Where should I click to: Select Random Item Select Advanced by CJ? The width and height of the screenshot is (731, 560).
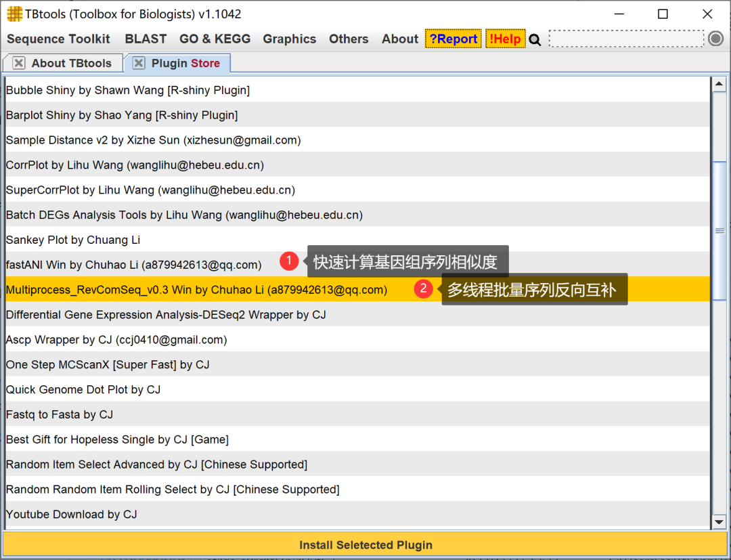click(x=357, y=464)
